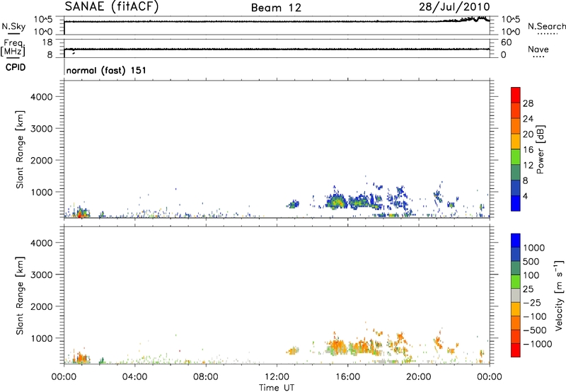
Task: Click the dark green 8–12 dB Power segment
Action: pyautogui.click(x=516, y=173)
